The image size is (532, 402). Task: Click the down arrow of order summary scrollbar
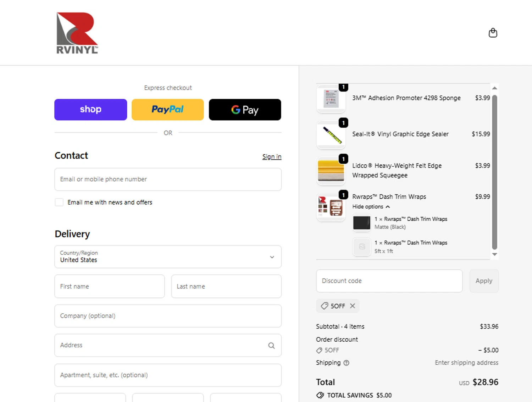(494, 254)
